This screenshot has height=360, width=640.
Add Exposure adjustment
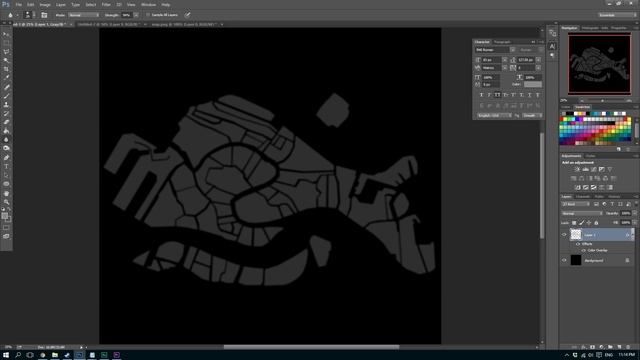tap(602, 169)
